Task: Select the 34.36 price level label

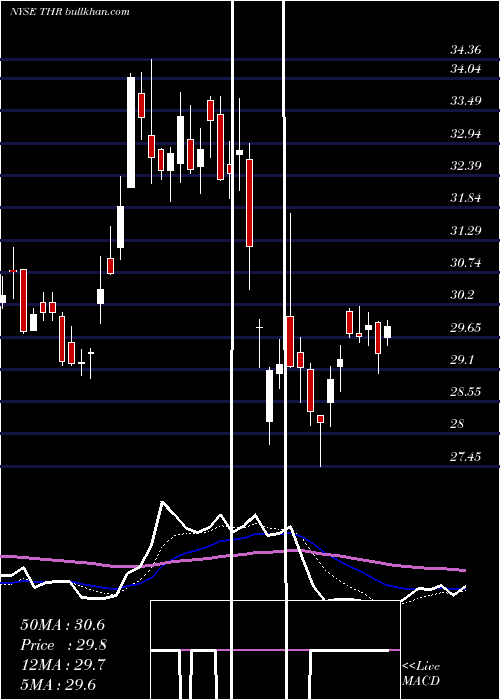Action: (466, 50)
